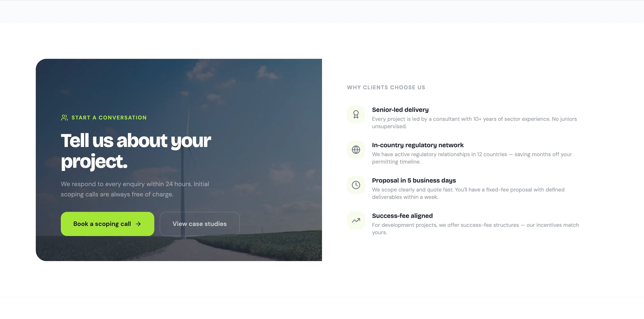Click the START A CONVERSATION label
Screen dimensions: 644x319
(109, 117)
